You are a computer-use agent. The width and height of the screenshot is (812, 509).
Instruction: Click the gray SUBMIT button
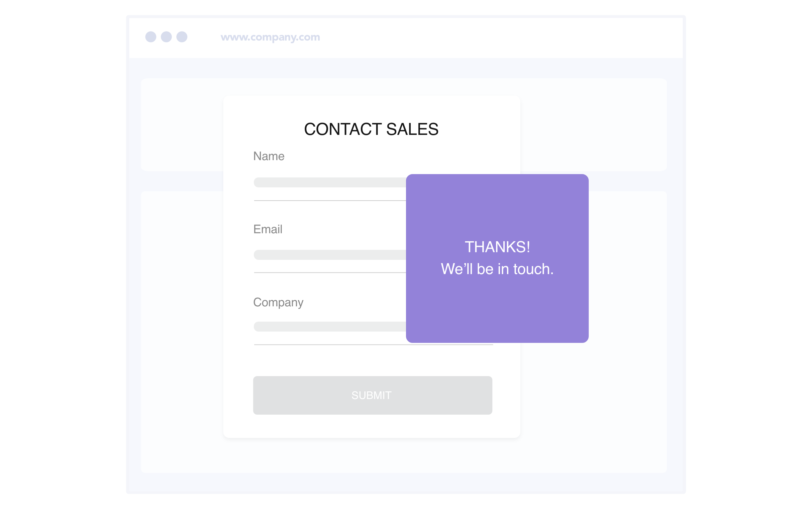tap(373, 395)
